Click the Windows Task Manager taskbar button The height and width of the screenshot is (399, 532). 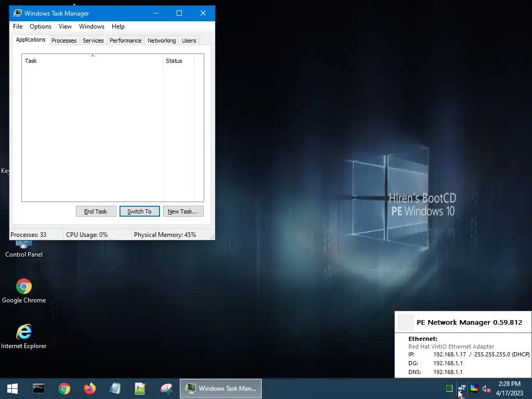pyautogui.click(x=220, y=389)
